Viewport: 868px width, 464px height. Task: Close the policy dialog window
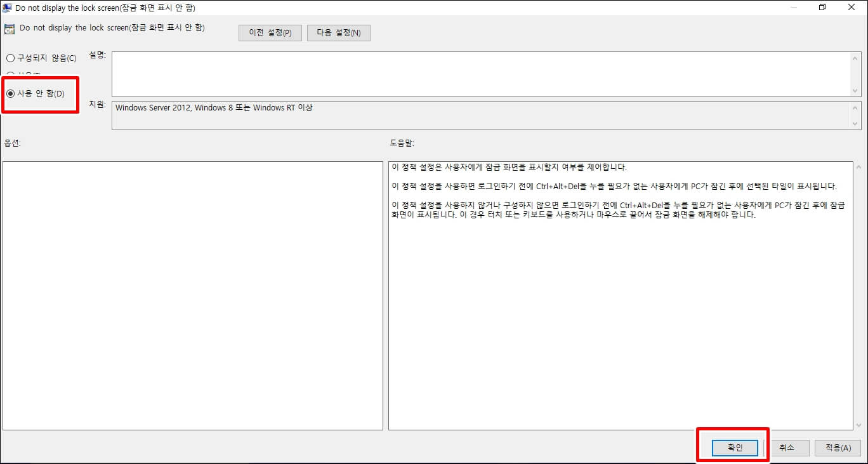[x=852, y=8]
